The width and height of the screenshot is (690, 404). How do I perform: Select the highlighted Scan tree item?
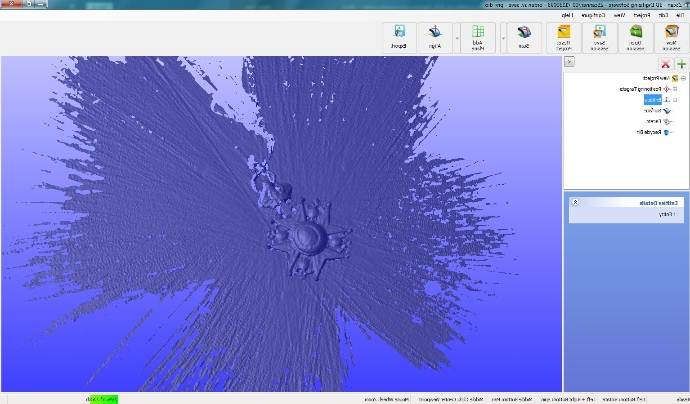pos(653,100)
